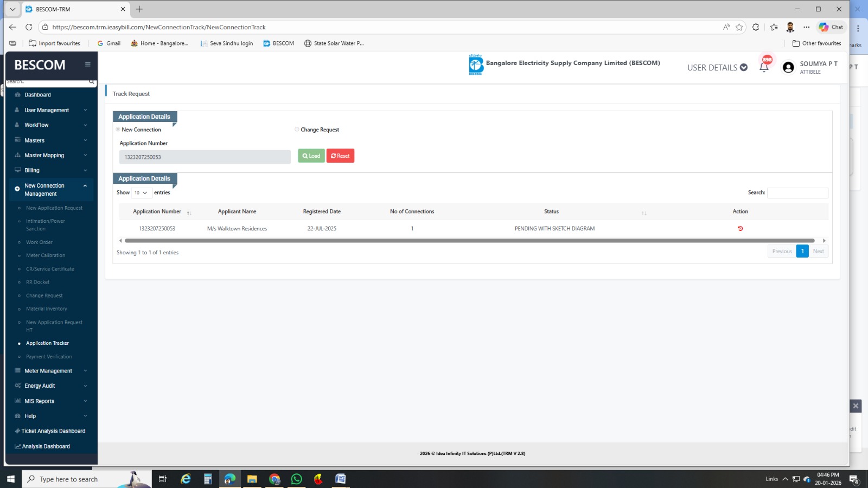
Task: Open the RR Docket submenu item
Action: point(37,282)
